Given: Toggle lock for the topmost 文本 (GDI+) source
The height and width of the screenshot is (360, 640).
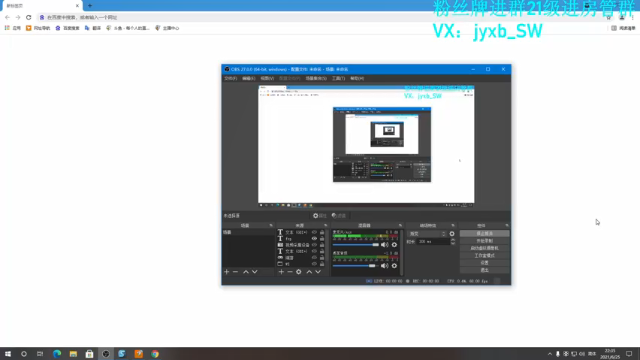Looking at the screenshot, I should pos(322,232).
